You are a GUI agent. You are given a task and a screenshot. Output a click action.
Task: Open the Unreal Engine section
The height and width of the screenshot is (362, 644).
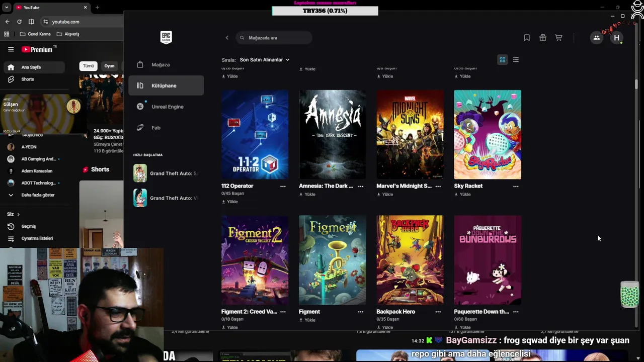pos(166,107)
